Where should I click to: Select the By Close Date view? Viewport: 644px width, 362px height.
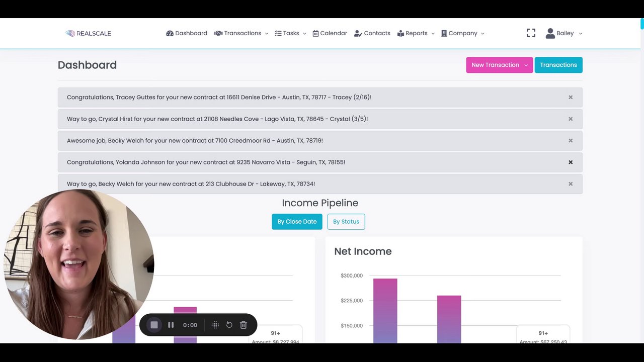pos(297,222)
